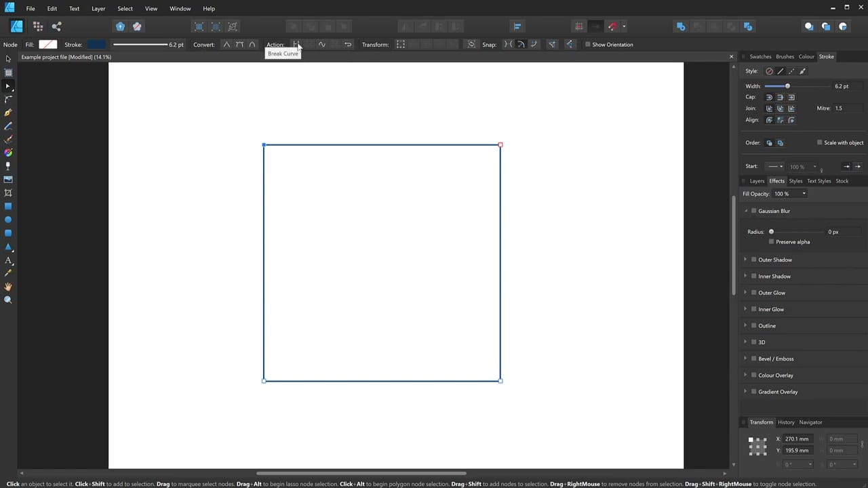
Task: Enable the Colour Overlay effect checkbox
Action: (x=753, y=375)
